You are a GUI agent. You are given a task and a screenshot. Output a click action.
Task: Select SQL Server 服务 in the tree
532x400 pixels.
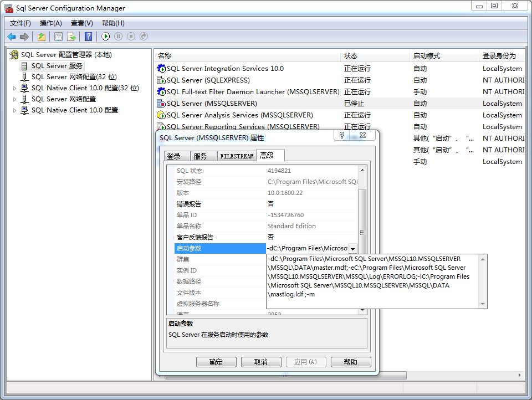57,66
